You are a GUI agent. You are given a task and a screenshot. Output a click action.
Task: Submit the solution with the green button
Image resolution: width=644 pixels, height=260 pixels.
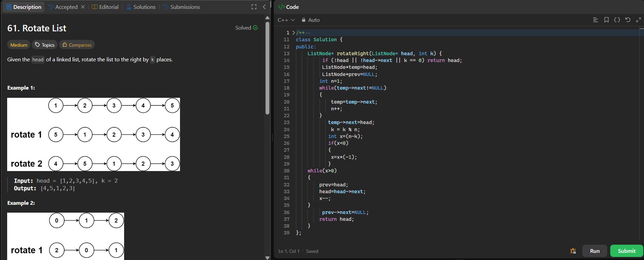click(x=626, y=251)
